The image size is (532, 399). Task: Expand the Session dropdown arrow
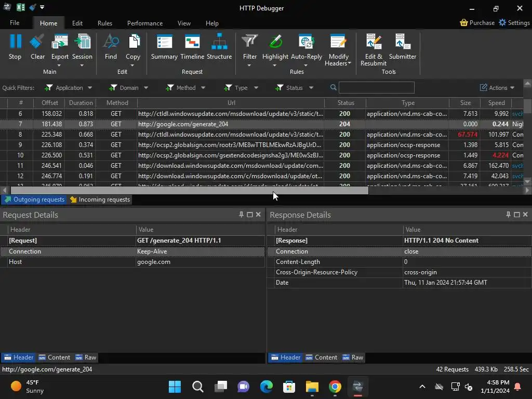(x=82, y=65)
